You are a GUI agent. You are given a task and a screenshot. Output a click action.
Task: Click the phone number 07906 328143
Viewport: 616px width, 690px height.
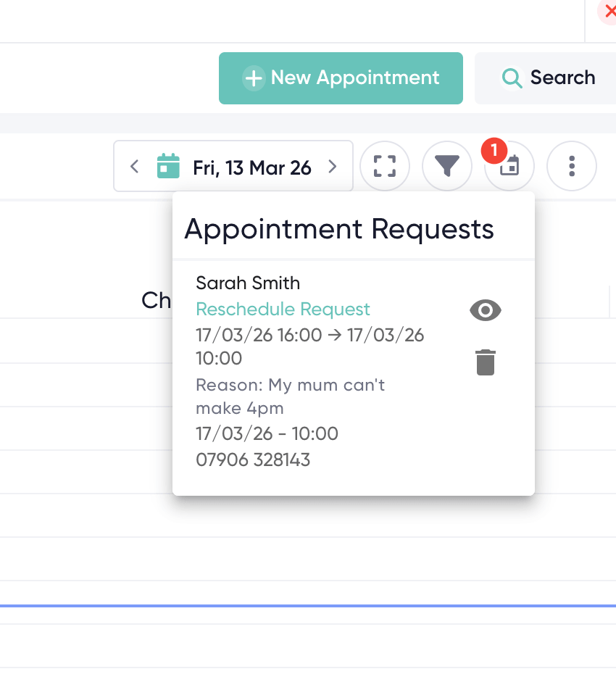click(x=253, y=460)
